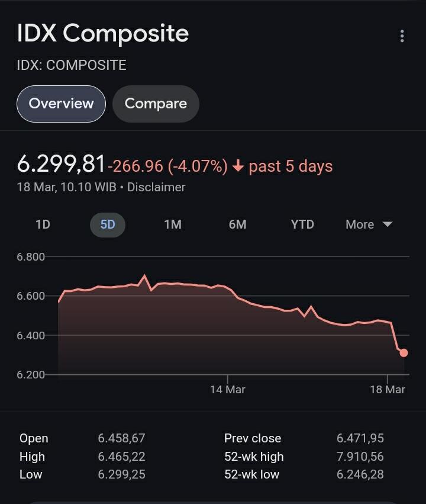426x504 pixels.
Task: Click the IDX Composite title
Action: [x=103, y=33]
